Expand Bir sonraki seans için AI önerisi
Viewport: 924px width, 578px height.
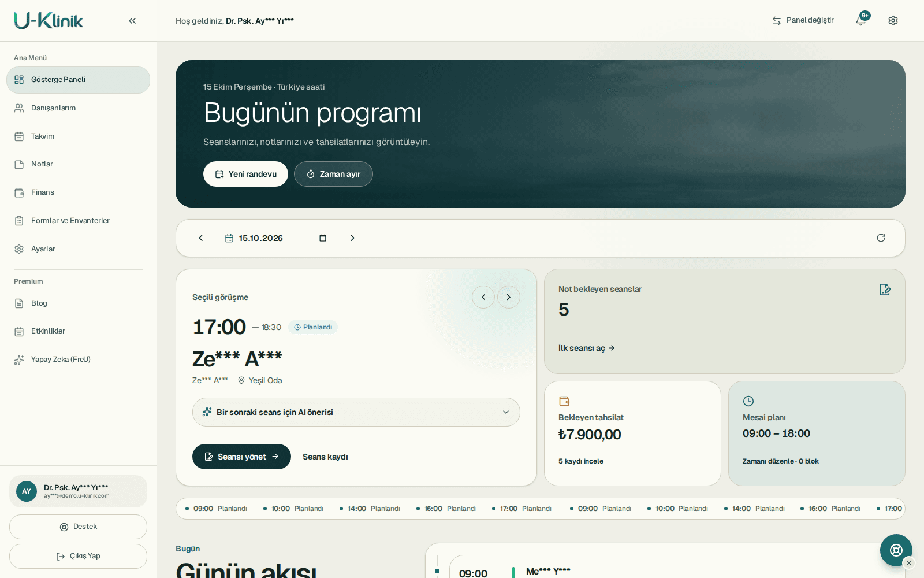pos(356,412)
